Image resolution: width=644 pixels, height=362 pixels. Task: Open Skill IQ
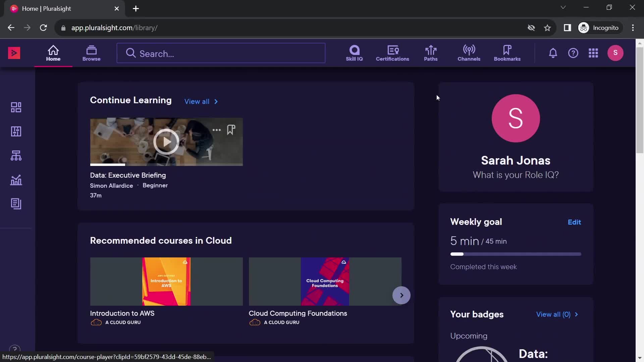[x=354, y=53]
